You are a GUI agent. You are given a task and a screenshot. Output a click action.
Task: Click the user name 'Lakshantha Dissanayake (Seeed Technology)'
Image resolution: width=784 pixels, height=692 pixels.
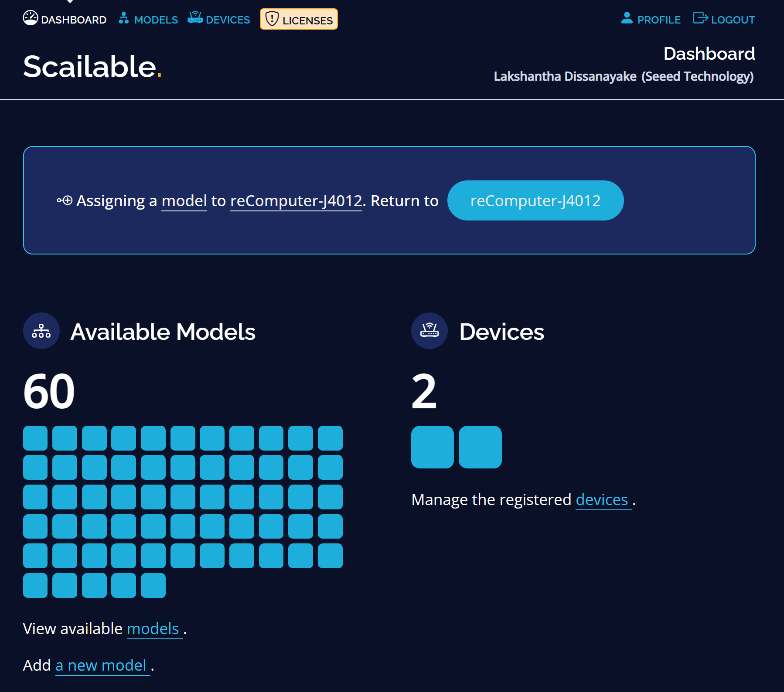624,76
